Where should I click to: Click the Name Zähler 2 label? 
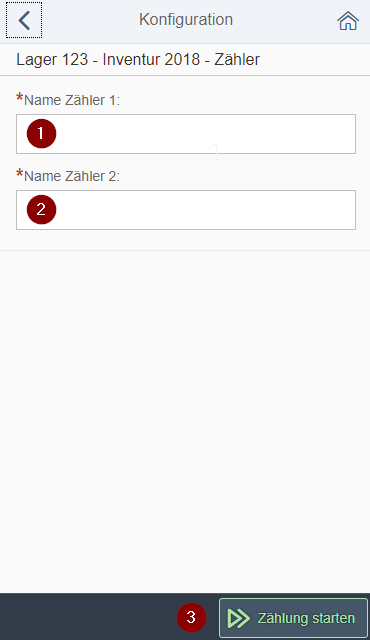tap(72, 176)
